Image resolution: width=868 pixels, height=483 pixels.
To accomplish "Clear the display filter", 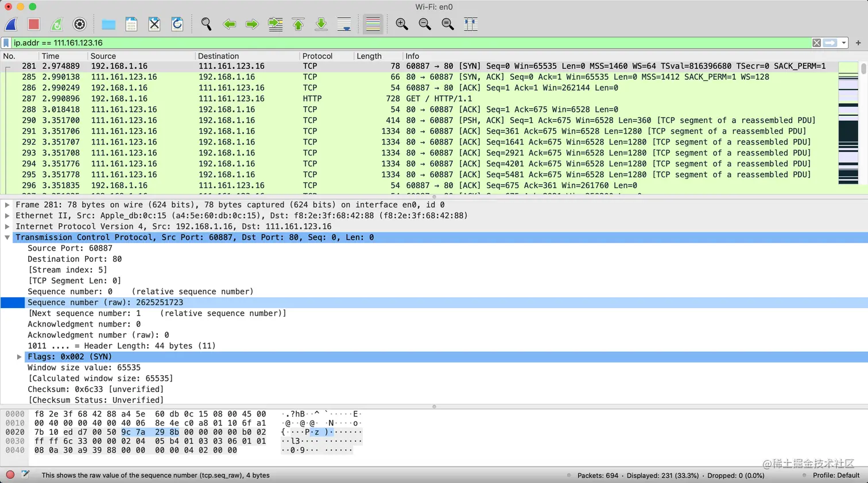I will 816,43.
